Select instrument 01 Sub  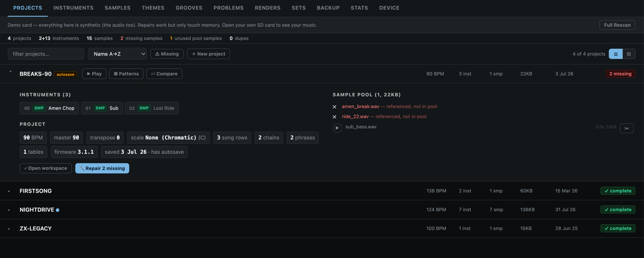[x=102, y=108]
